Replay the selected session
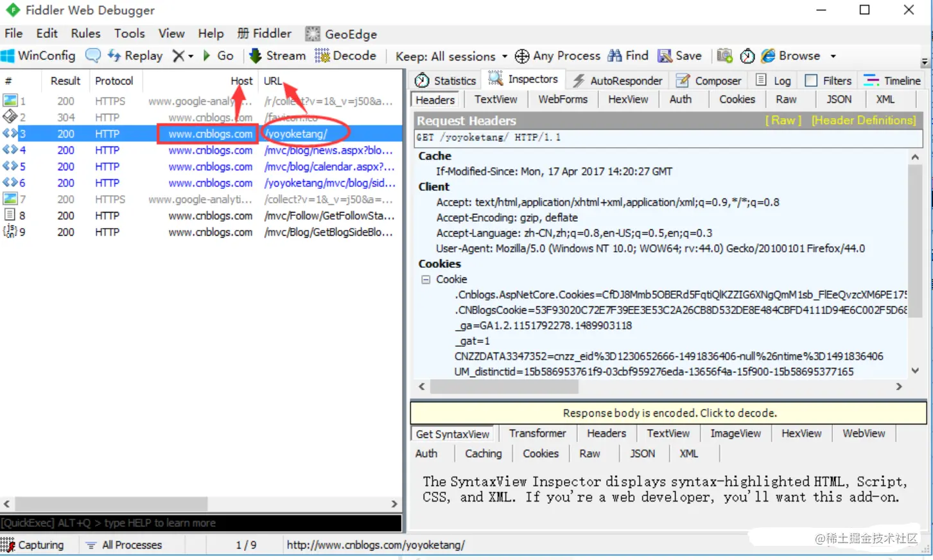933x560 pixels. (x=135, y=56)
